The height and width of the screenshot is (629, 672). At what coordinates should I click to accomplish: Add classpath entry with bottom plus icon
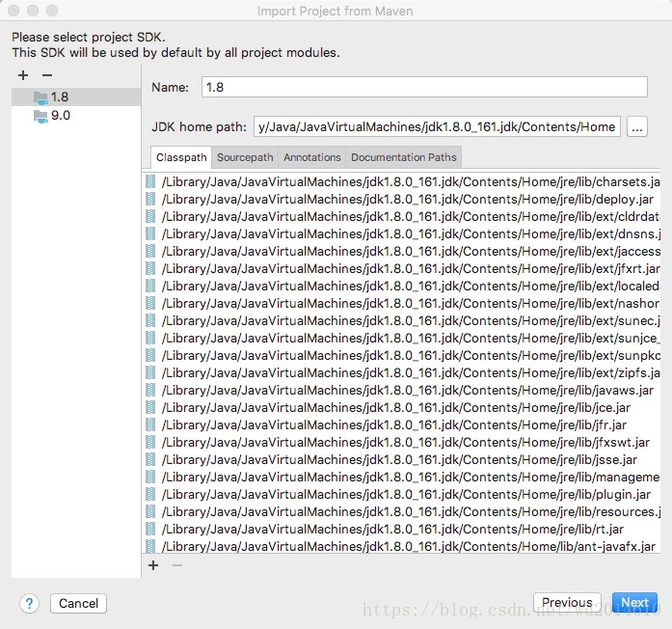pos(153,565)
